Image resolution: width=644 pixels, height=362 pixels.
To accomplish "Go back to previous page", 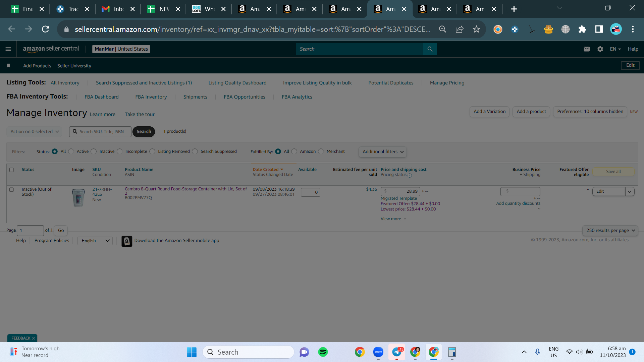I will (x=12, y=29).
